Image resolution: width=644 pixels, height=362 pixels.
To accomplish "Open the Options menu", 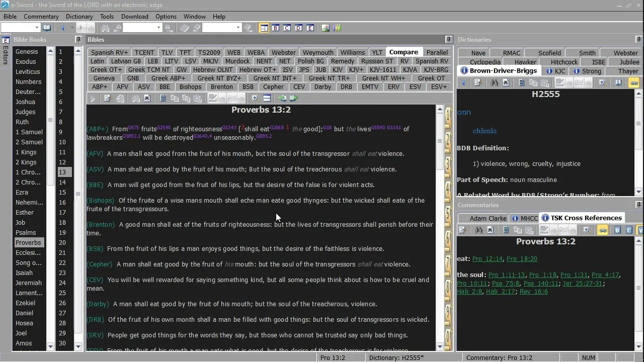I will [166, 17].
